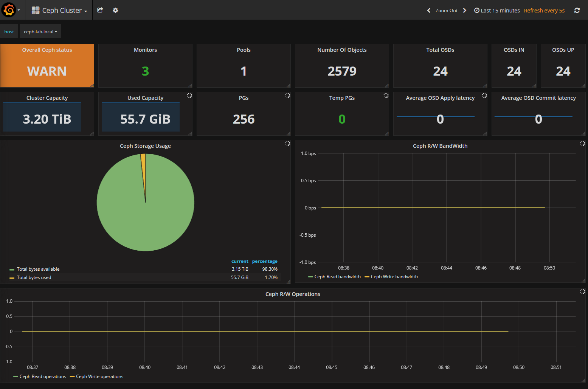Image resolution: width=588 pixels, height=389 pixels.
Task: Toggle Total bytes available legend series
Action: coord(38,269)
